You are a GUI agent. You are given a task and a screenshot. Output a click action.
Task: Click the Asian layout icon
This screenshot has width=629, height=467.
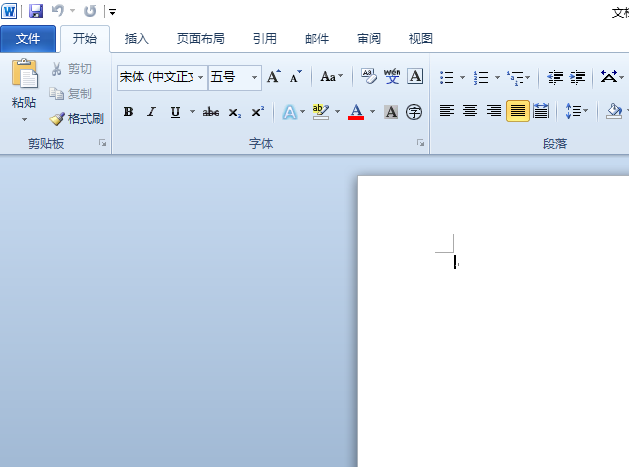pos(609,76)
